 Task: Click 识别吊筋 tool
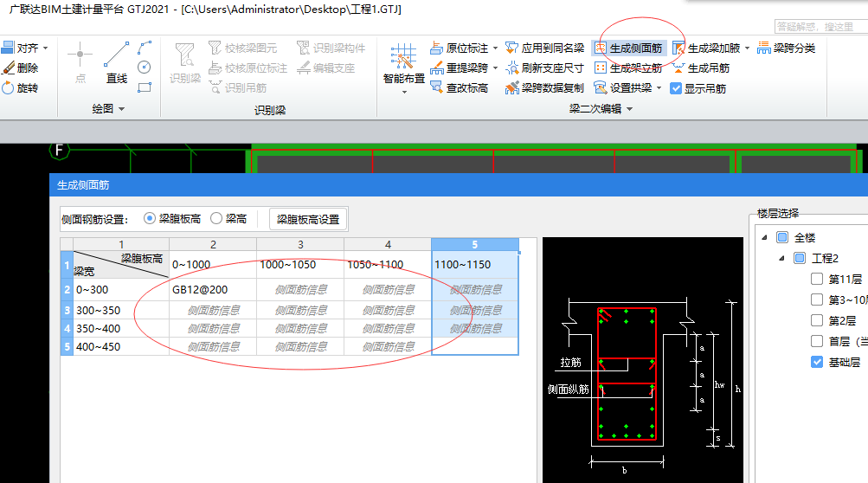(237, 88)
